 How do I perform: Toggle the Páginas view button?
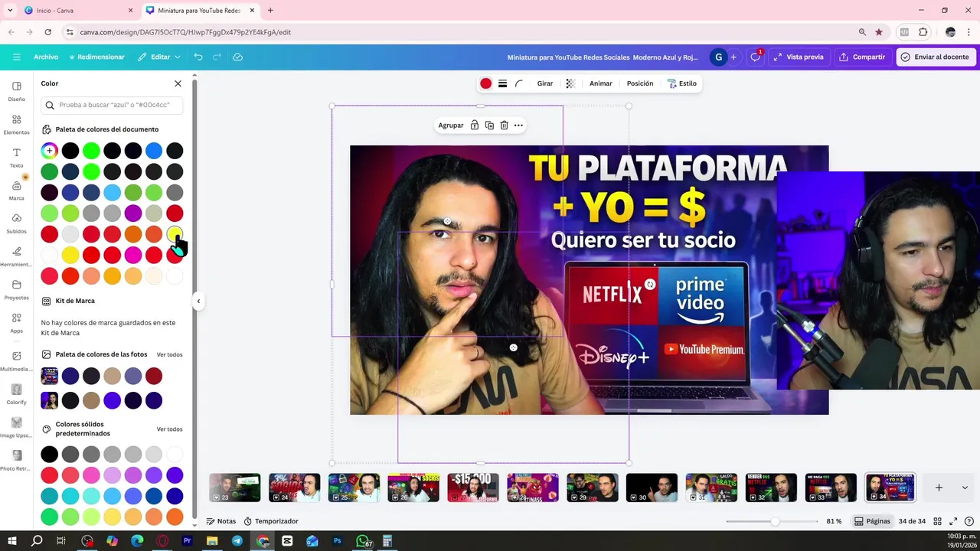(872, 521)
